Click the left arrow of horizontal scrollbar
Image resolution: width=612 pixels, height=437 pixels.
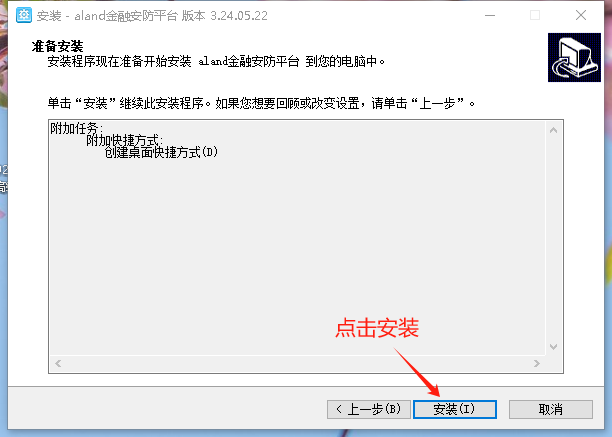click(58, 364)
